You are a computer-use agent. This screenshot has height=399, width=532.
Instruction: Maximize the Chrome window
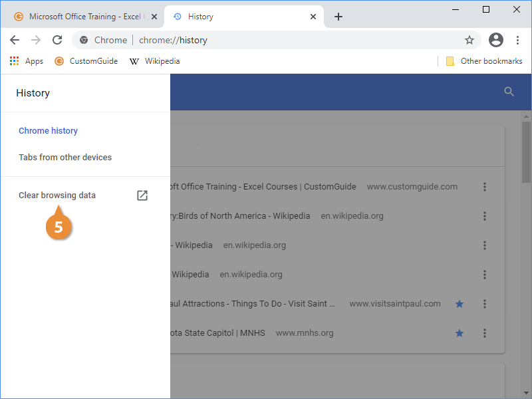click(x=486, y=9)
